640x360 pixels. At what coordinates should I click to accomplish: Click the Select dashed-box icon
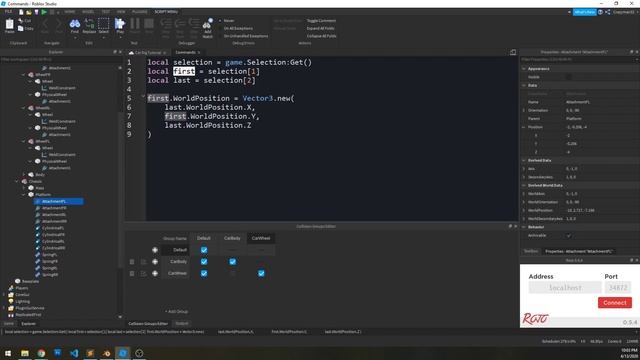[x=104, y=24]
